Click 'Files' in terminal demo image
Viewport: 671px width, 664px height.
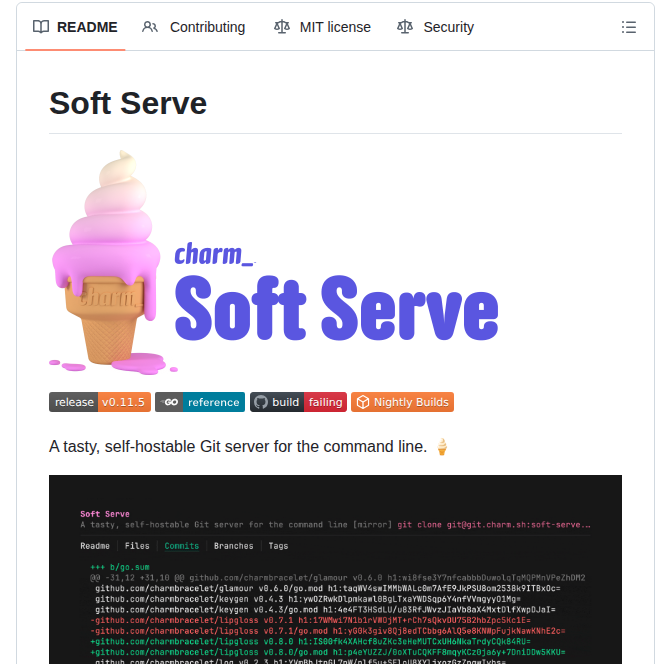(137, 546)
